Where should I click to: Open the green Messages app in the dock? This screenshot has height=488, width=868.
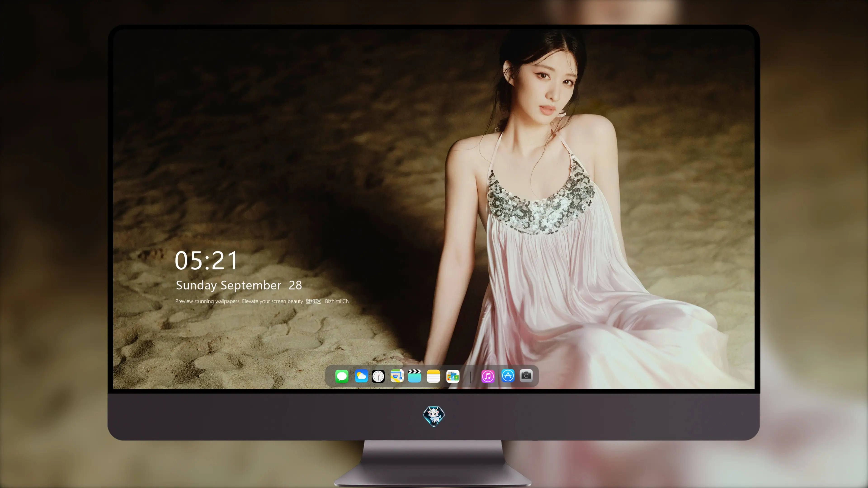[342, 376]
